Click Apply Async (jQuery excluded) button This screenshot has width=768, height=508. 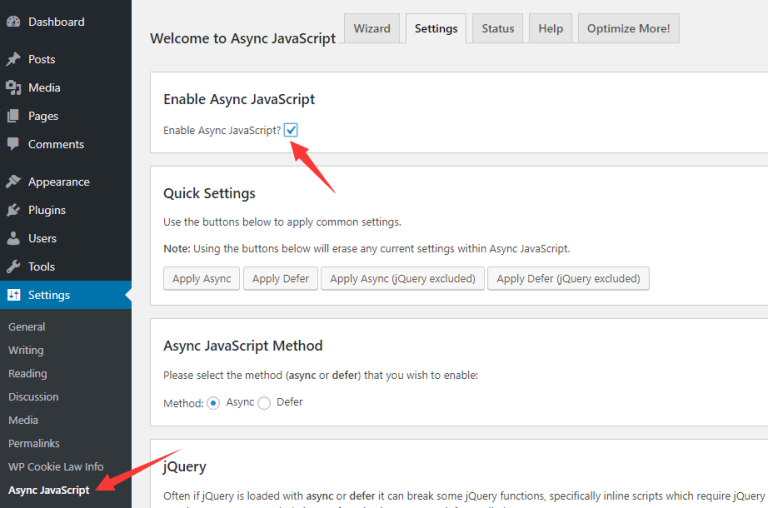tap(403, 279)
